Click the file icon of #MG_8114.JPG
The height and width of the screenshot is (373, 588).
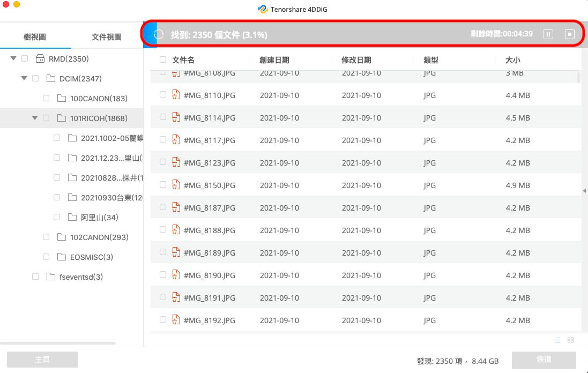[x=176, y=117]
